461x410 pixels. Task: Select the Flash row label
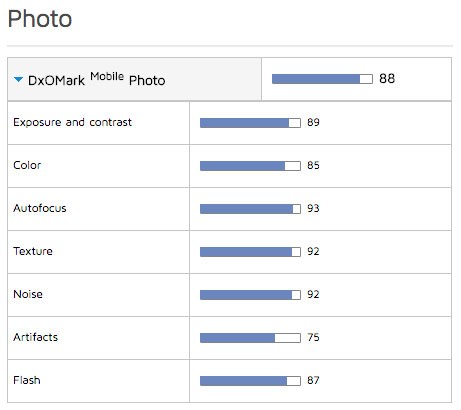[27, 380]
